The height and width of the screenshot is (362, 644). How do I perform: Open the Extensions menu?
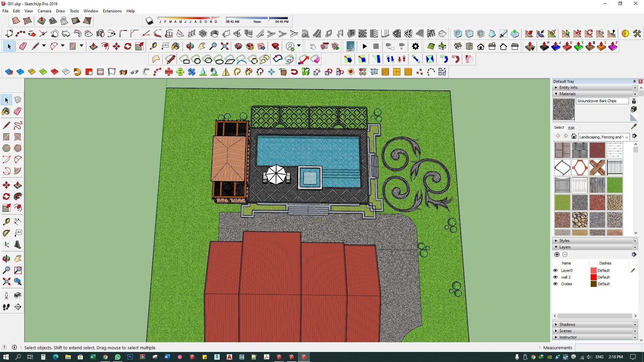112,11
